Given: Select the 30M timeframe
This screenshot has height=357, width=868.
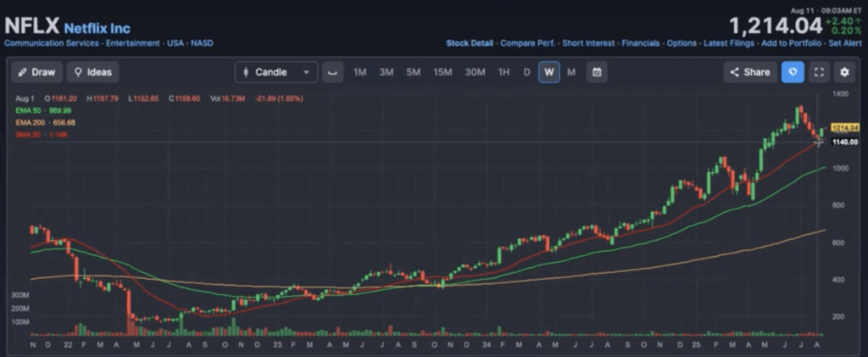Looking at the screenshot, I should click(475, 72).
